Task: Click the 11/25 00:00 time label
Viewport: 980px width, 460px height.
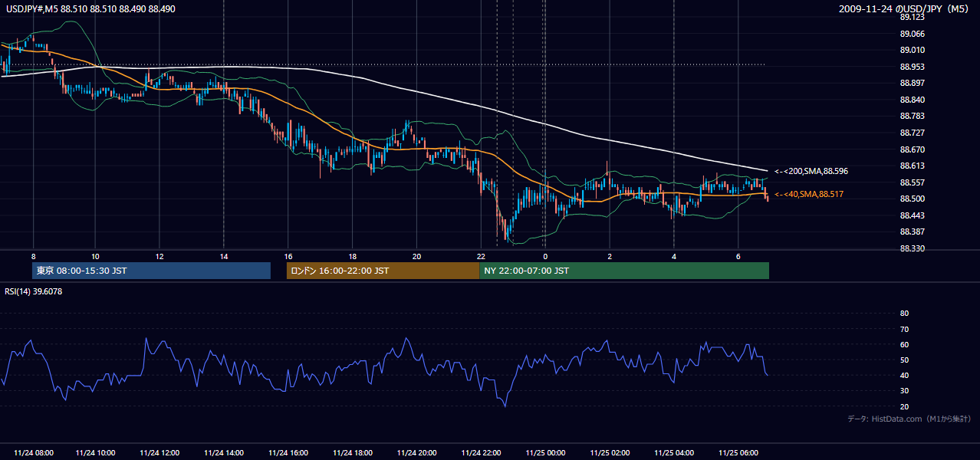Action: 546,452
